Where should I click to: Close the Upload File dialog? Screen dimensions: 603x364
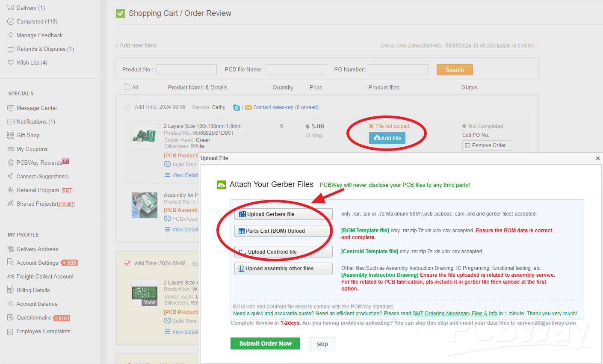click(x=597, y=158)
